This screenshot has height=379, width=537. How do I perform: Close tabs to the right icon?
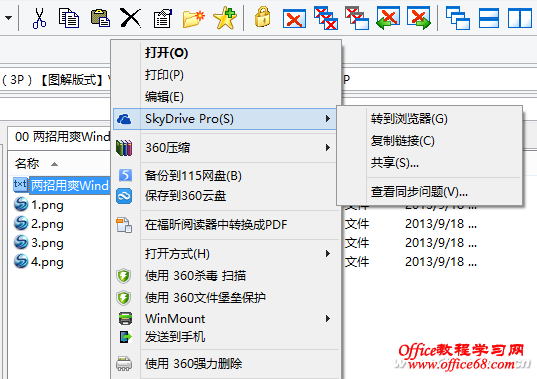(x=419, y=18)
